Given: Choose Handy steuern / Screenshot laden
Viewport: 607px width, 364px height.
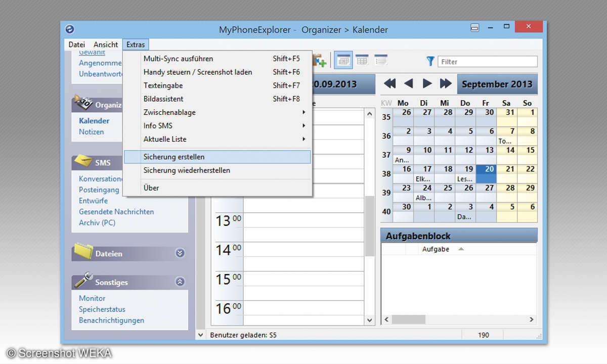Looking at the screenshot, I should coord(218,72).
